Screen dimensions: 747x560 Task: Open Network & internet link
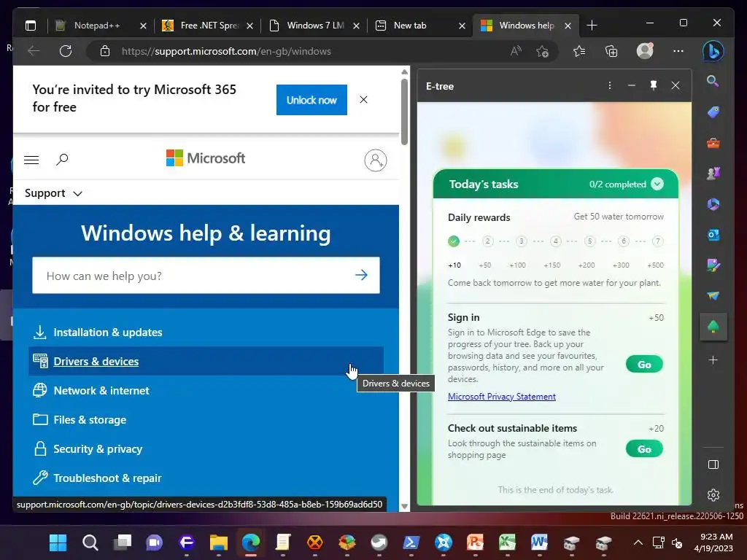pyautogui.click(x=101, y=391)
